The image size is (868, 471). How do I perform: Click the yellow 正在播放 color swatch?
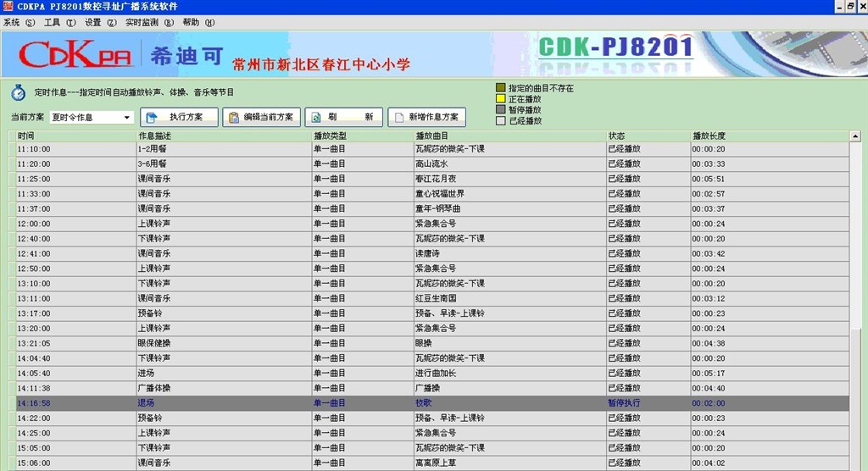501,99
